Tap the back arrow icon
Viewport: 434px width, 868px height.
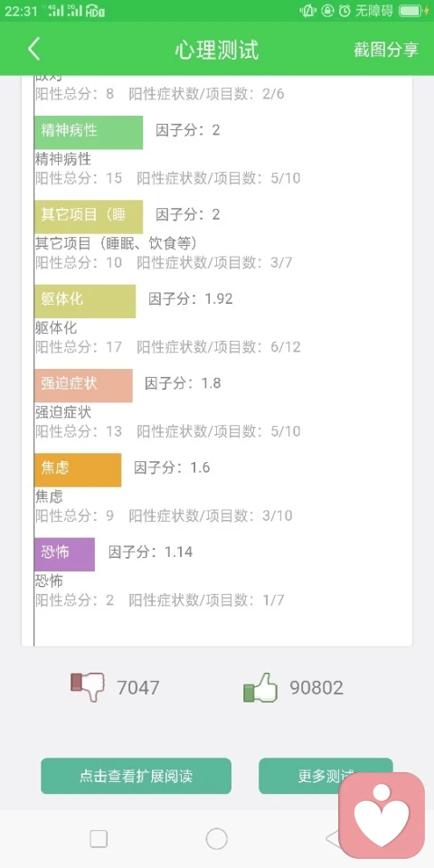coord(33,49)
